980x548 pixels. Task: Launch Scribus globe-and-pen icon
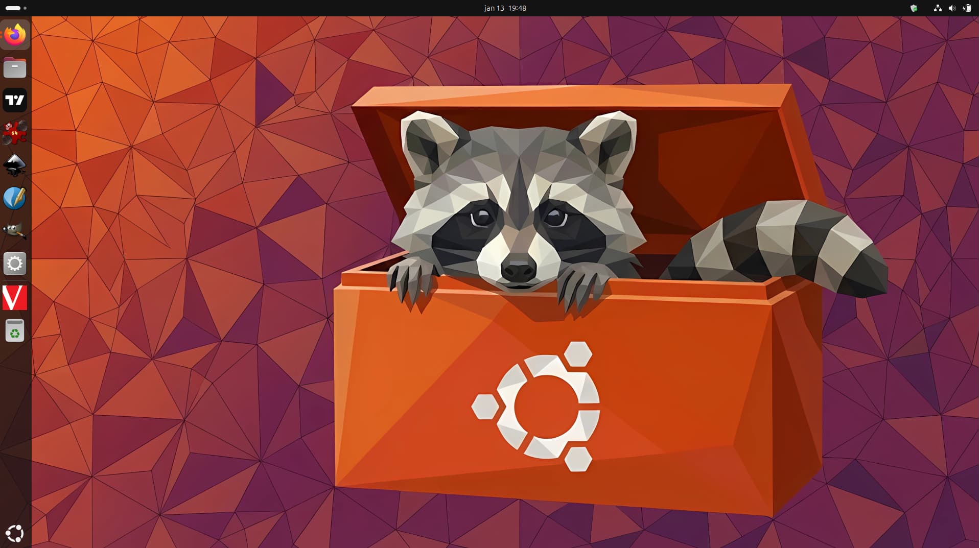(x=15, y=198)
